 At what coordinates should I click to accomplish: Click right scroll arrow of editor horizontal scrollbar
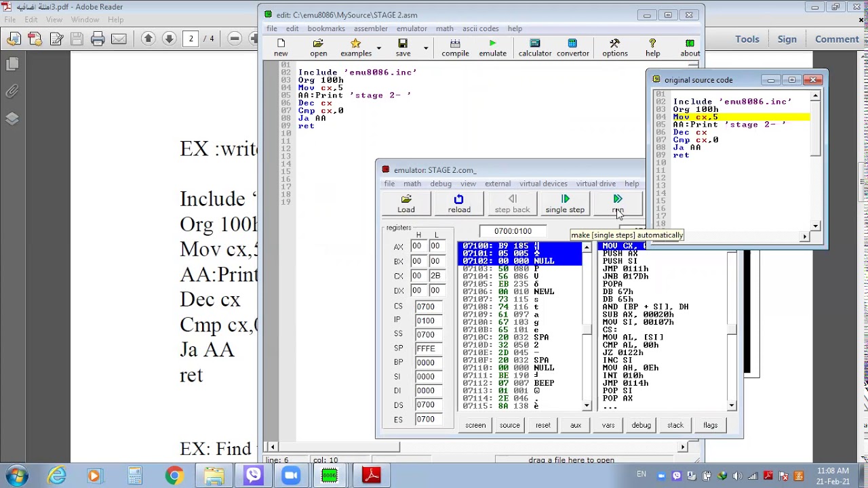683,447
